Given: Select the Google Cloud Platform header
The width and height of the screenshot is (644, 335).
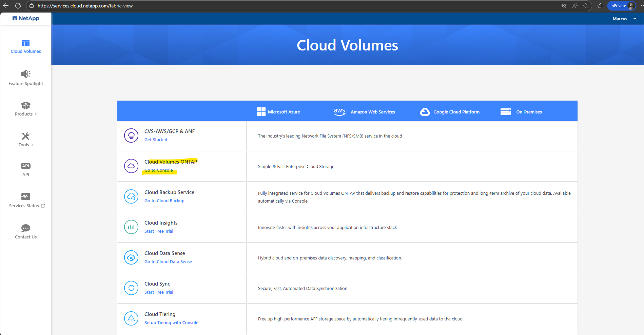Looking at the screenshot, I should (x=450, y=112).
